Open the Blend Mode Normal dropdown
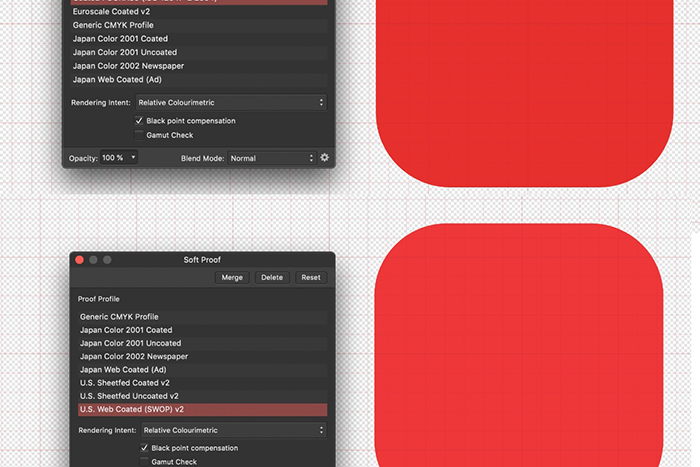 click(271, 158)
